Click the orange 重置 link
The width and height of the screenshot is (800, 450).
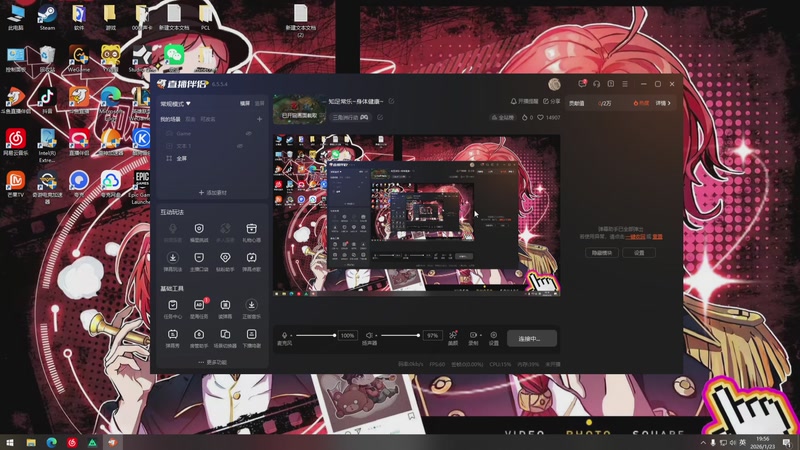coord(657,237)
